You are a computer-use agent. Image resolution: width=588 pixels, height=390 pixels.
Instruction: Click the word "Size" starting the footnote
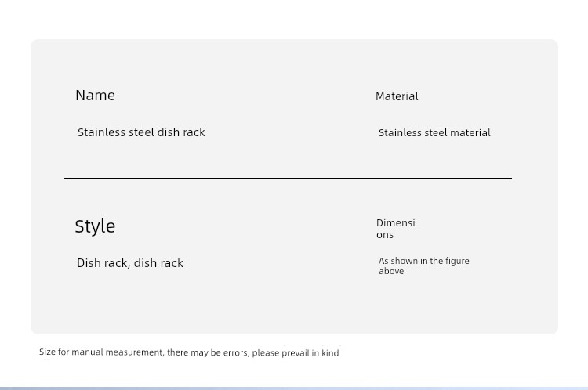coord(47,352)
